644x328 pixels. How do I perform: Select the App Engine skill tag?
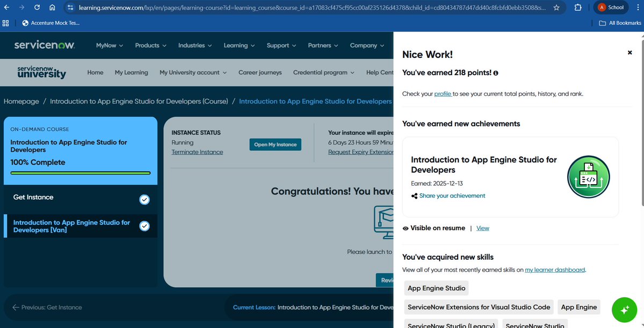[578, 307]
